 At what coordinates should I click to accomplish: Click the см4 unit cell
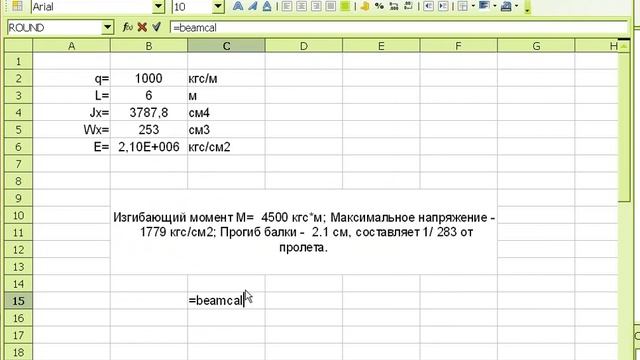[x=226, y=113]
